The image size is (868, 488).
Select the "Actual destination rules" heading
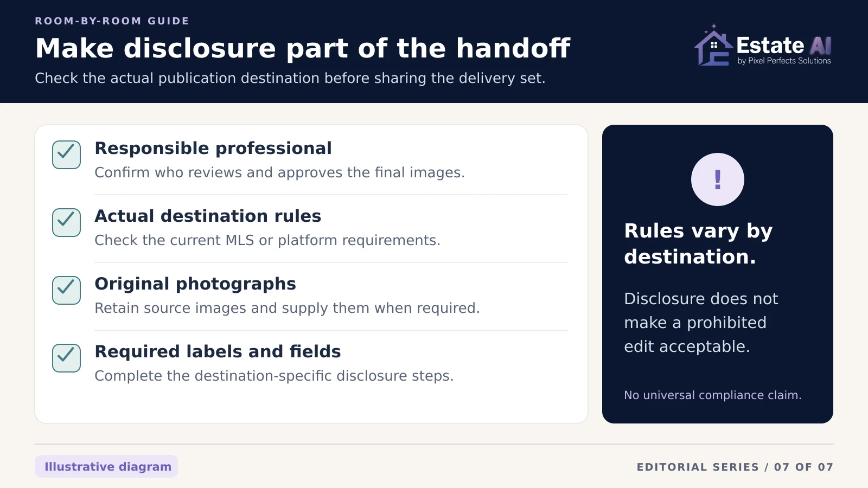[x=208, y=216]
